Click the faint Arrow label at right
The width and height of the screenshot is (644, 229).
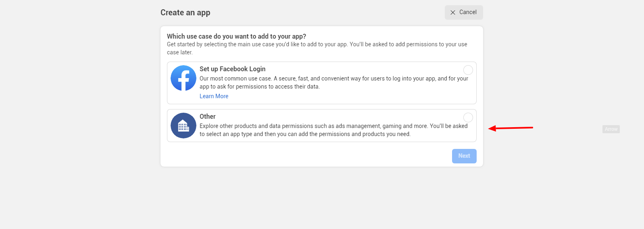click(611, 129)
